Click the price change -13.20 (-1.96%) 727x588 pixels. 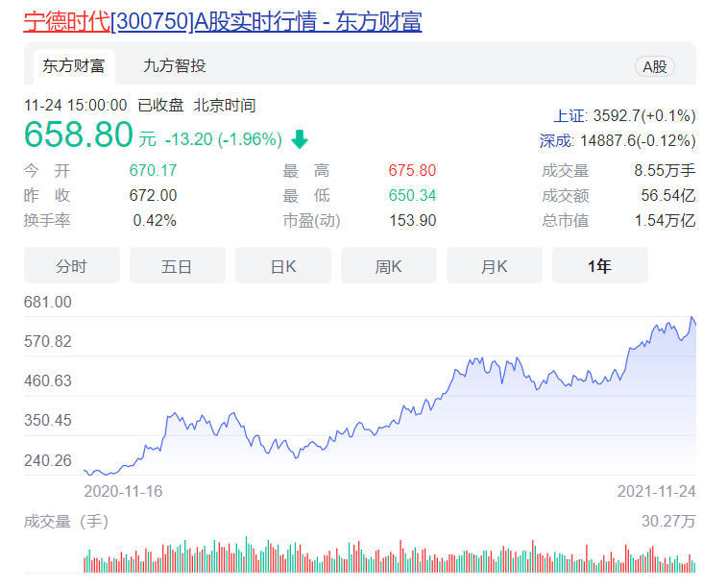point(224,139)
